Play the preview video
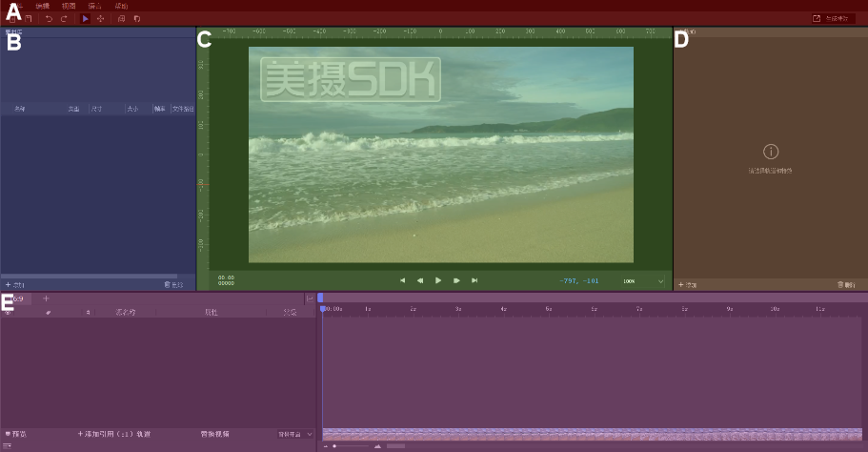868x452 pixels. (438, 281)
